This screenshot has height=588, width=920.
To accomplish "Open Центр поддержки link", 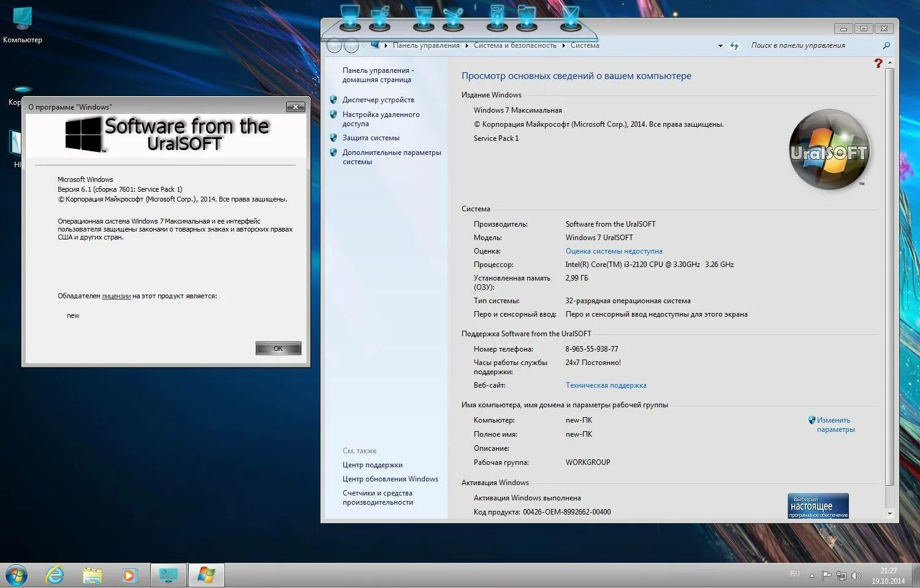I will pyautogui.click(x=373, y=465).
